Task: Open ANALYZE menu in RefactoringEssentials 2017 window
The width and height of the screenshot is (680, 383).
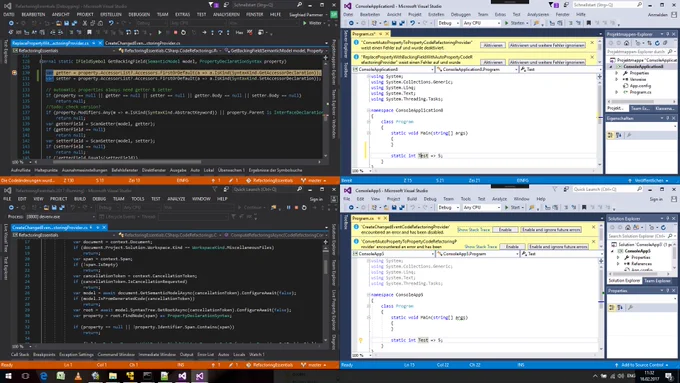Action: coord(176,199)
